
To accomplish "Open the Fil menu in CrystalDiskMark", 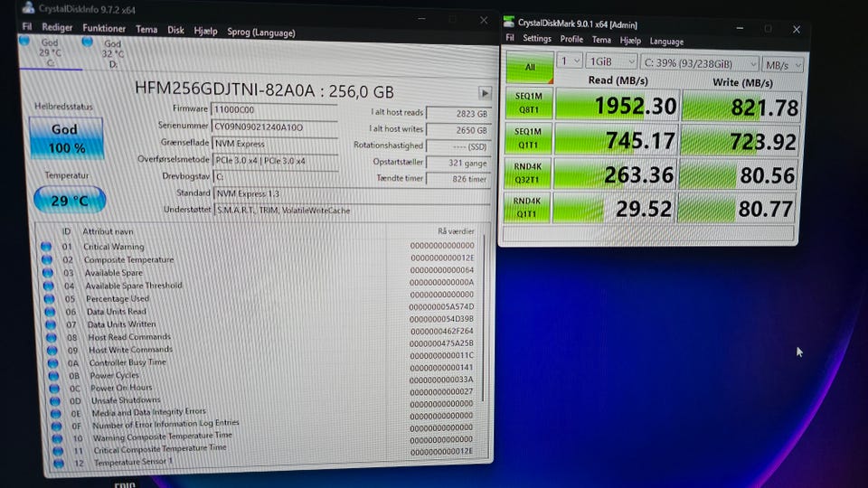I will [510, 38].
